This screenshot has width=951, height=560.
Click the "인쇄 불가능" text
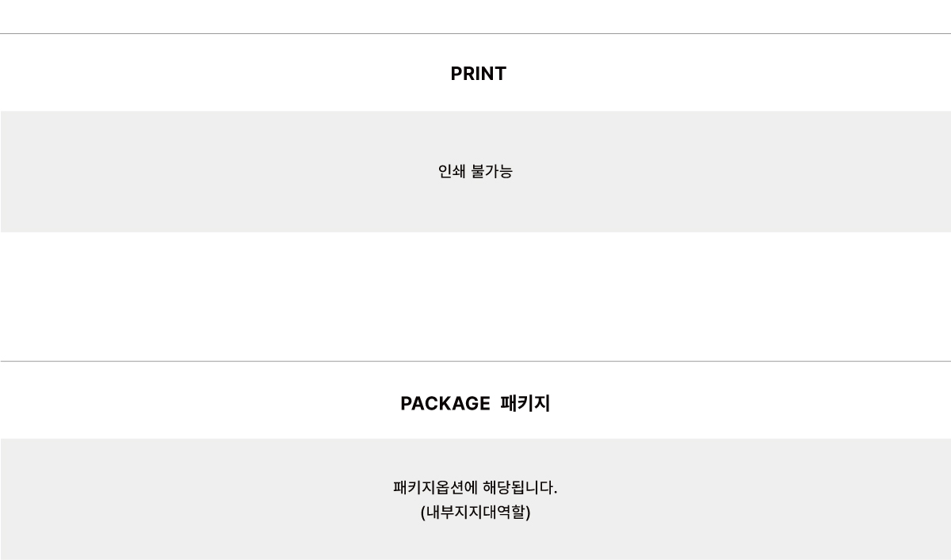click(475, 171)
